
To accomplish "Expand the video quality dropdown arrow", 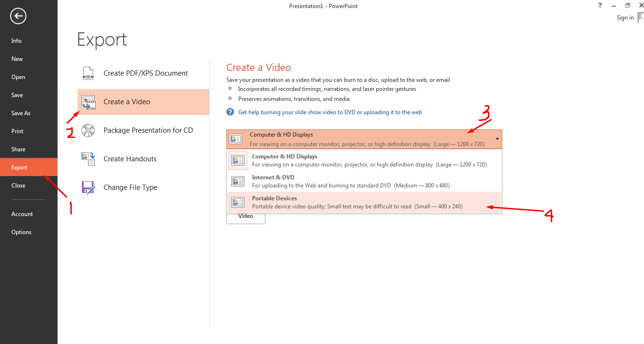I will point(497,139).
